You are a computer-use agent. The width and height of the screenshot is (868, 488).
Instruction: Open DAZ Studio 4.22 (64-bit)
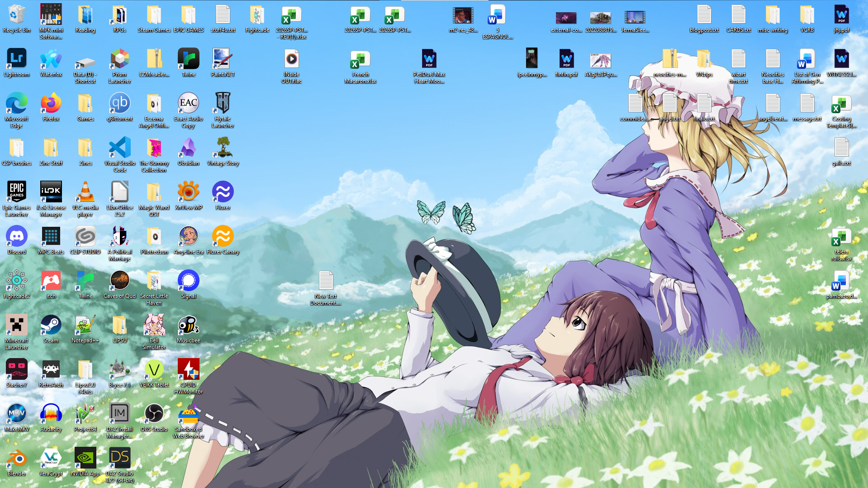click(x=120, y=466)
